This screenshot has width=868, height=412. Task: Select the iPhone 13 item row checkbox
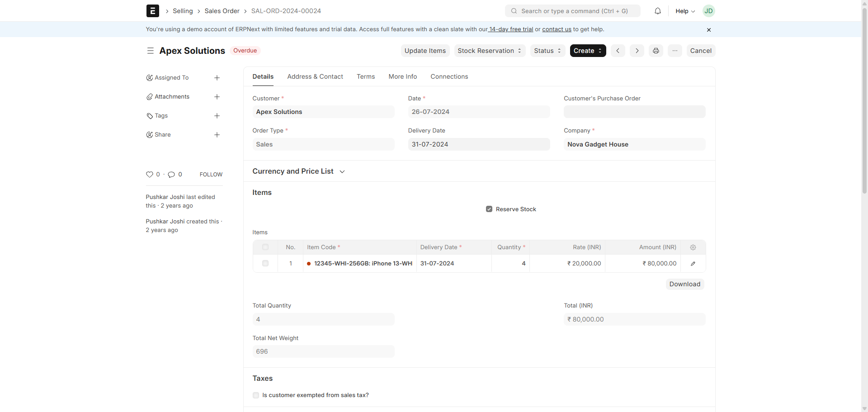(265, 263)
